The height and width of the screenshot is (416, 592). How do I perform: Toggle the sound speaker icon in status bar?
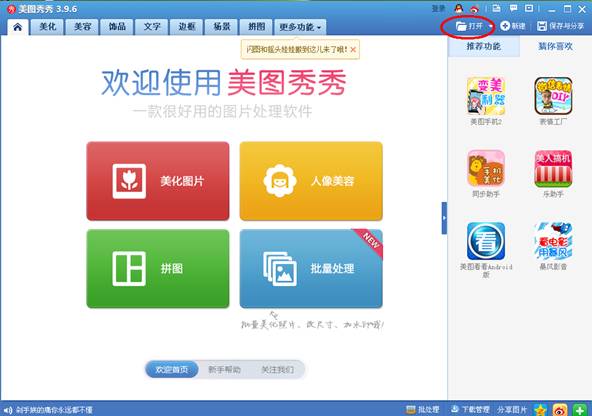pos(8,410)
